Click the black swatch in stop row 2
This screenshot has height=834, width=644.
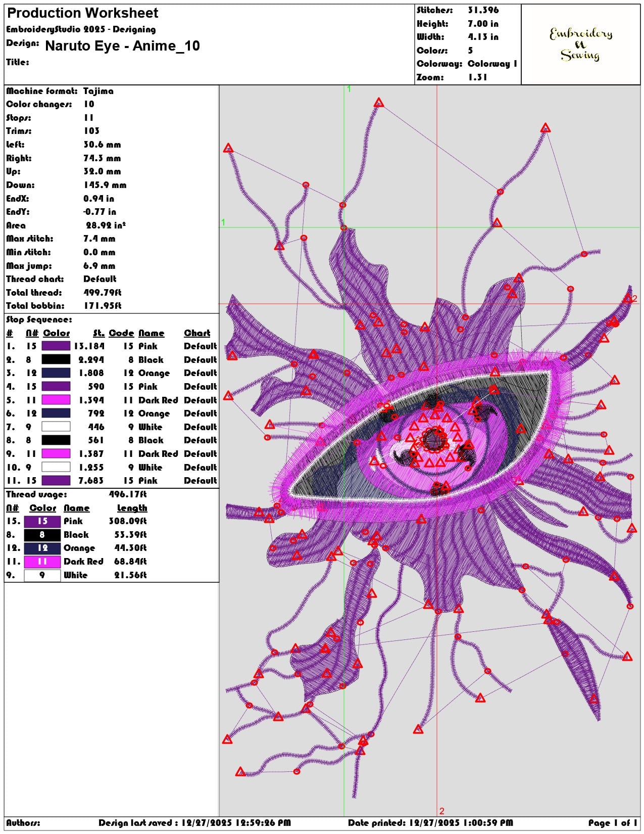pyautogui.click(x=56, y=359)
